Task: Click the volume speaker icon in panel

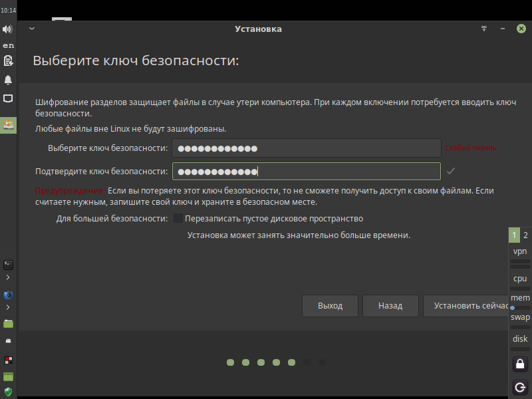Action: pyautogui.click(x=7, y=29)
